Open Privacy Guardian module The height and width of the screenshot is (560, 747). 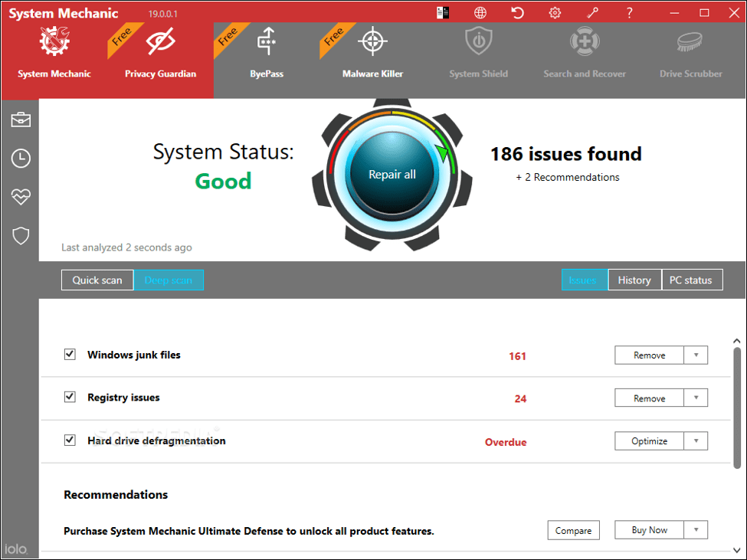(x=160, y=52)
